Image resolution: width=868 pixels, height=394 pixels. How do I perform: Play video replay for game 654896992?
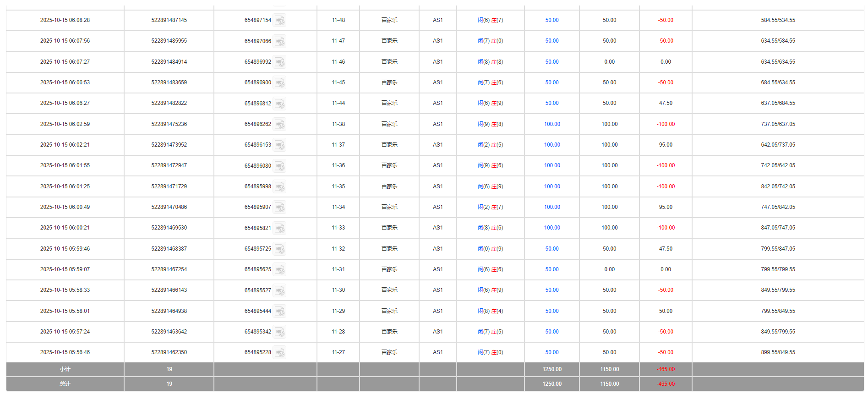pyautogui.click(x=279, y=62)
